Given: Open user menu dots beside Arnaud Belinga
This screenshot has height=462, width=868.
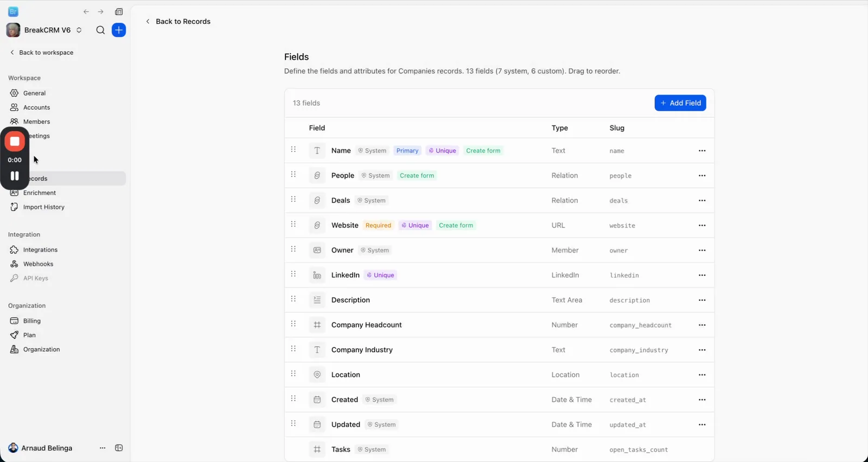Looking at the screenshot, I should [103, 448].
